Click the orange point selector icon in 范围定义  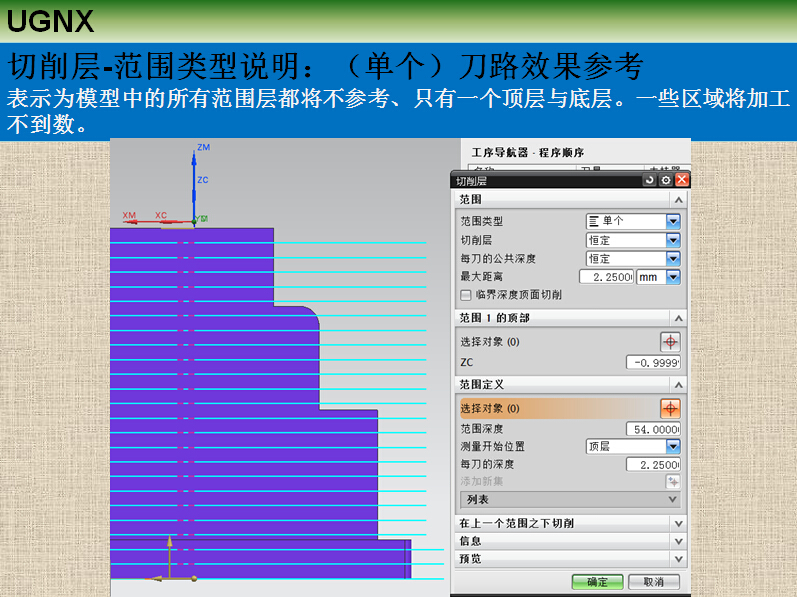click(670, 409)
